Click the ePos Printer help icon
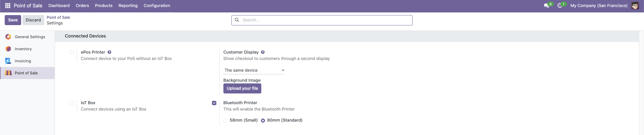This screenshot has width=644, height=135. pyautogui.click(x=109, y=52)
